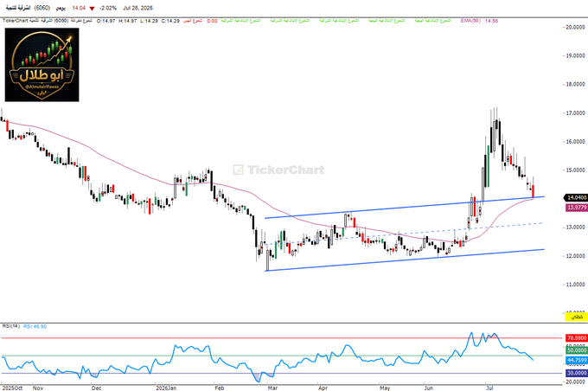This screenshot has height=391, width=588.
Task: Click the purple 13.9779 EMA price tag
Action: (577, 208)
